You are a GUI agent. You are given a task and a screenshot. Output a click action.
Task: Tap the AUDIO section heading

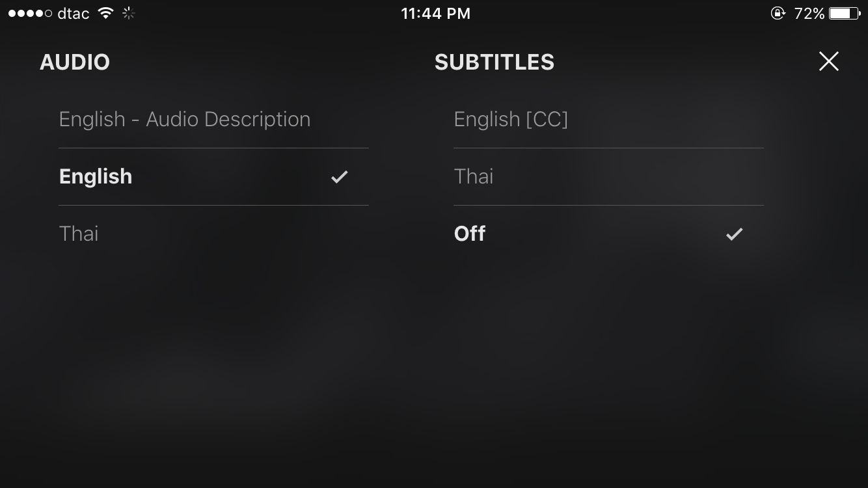75,62
